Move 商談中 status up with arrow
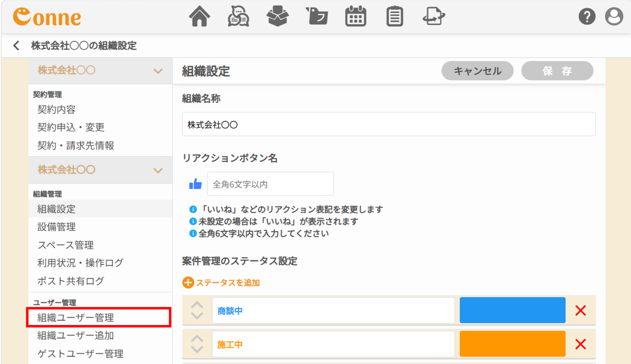 coord(197,305)
